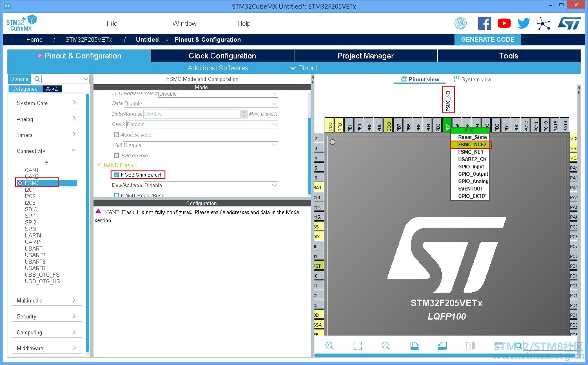Click the Options button
This screenshot has height=365, width=588.
[19, 79]
